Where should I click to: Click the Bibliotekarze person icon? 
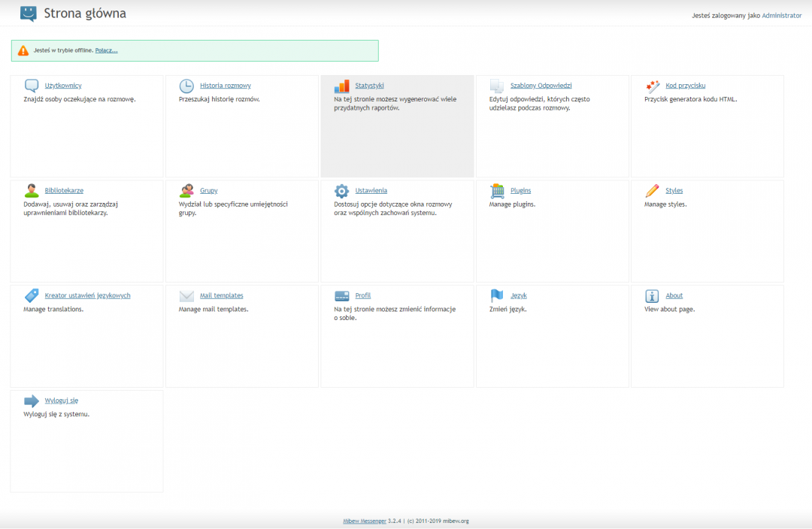(32, 190)
